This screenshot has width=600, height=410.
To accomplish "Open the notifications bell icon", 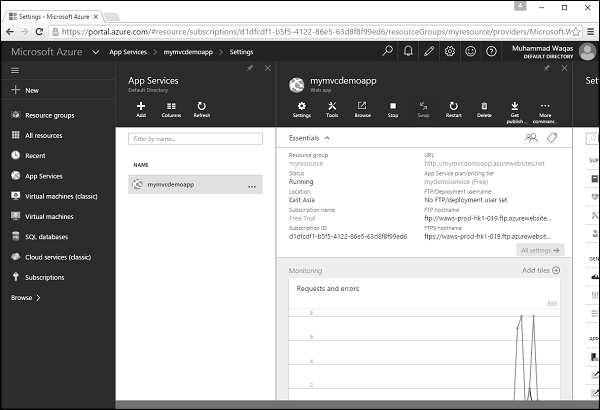I will [x=409, y=51].
